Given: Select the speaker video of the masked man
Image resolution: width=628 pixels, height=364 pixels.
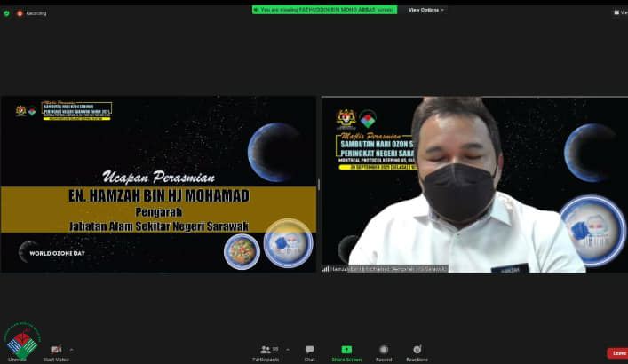Looking at the screenshot, I should (474, 184).
